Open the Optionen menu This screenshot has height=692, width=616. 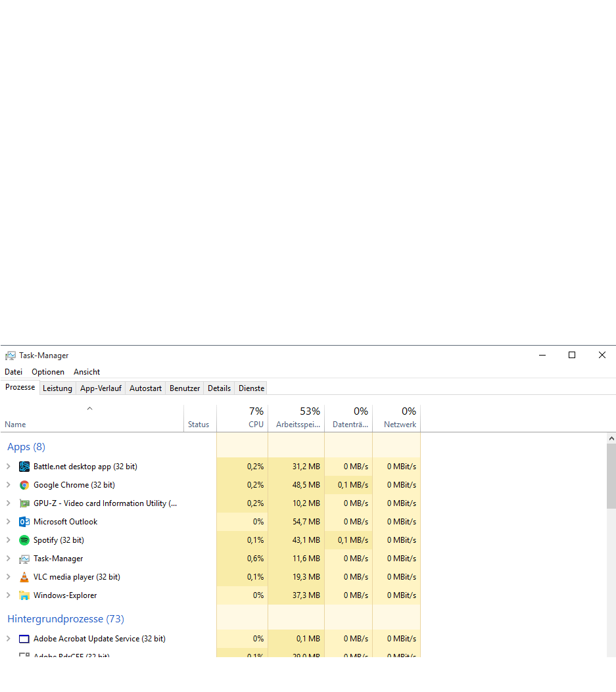(x=48, y=372)
